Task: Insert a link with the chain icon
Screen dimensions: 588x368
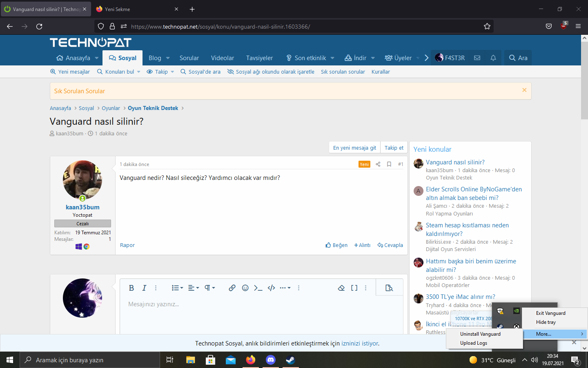Action: click(232, 288)
